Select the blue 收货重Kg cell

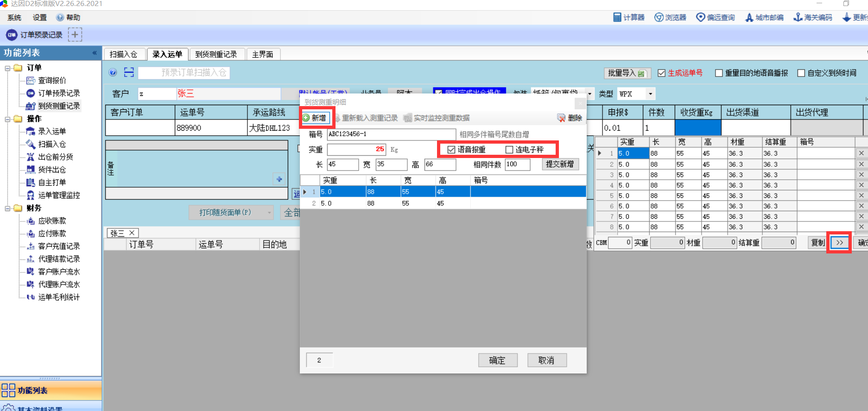(x=697, y=127)
